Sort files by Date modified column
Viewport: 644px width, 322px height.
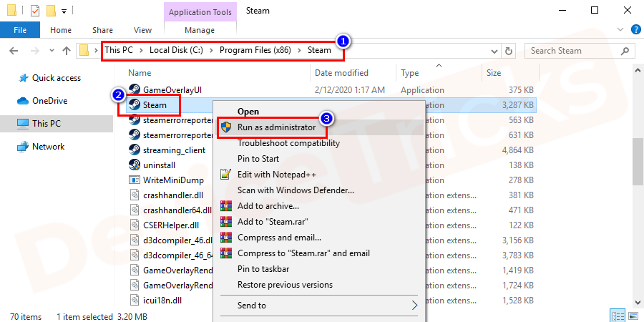[341, 73]
